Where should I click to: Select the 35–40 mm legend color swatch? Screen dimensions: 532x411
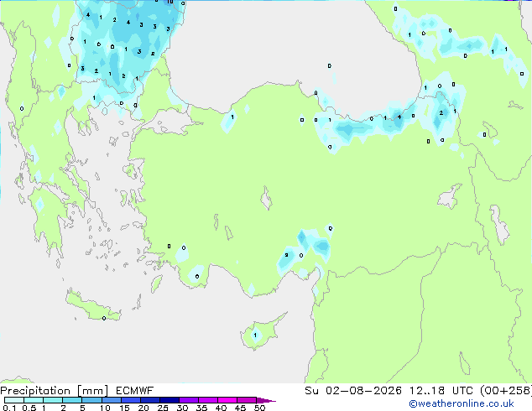tap(207, 400)
